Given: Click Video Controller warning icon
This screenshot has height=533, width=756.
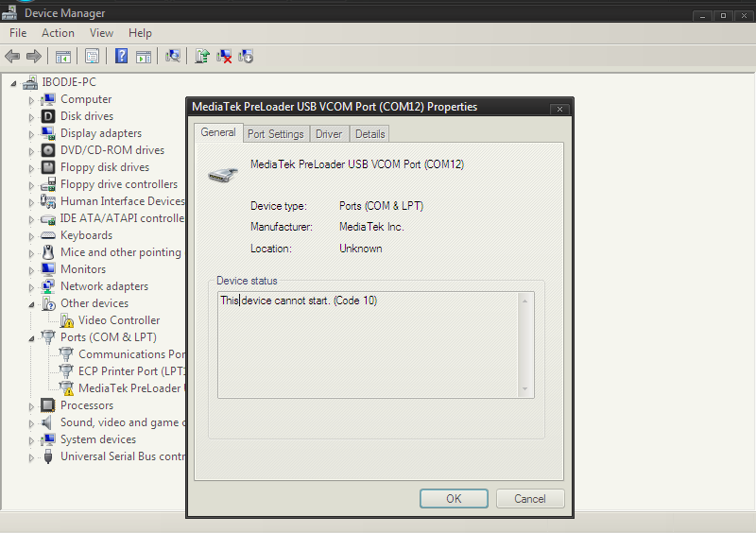Looking at the screenshot, I should (x=66, y=320).
